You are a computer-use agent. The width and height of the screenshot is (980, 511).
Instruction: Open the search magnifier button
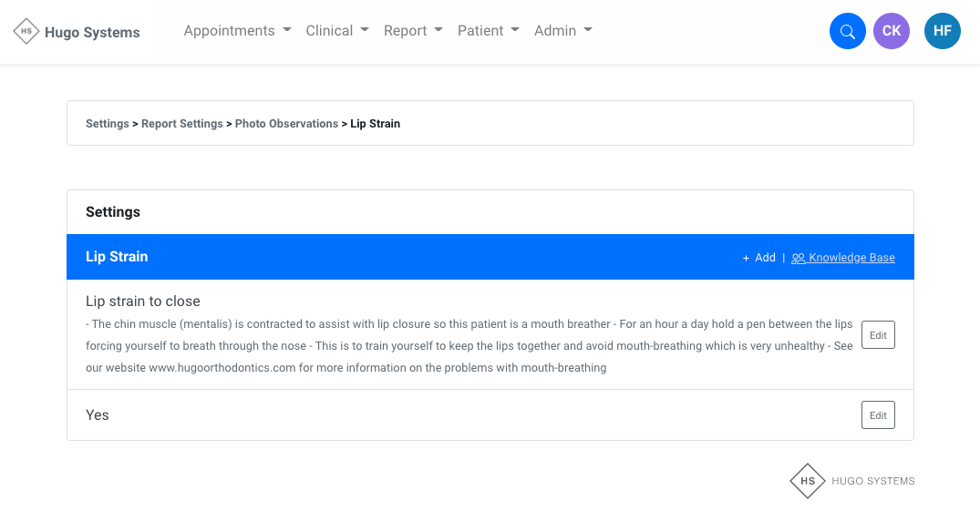847,31
